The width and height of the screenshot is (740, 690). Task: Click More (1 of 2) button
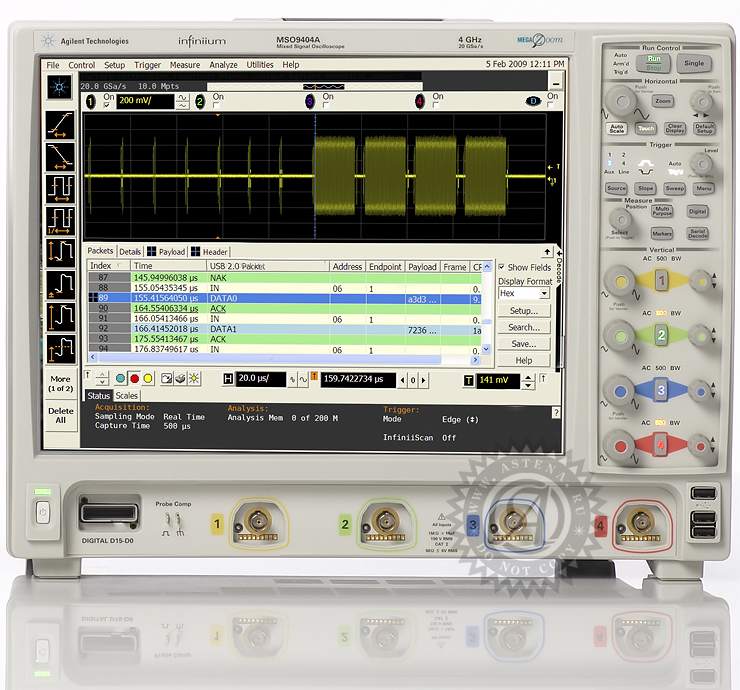(x=61, y=384)
